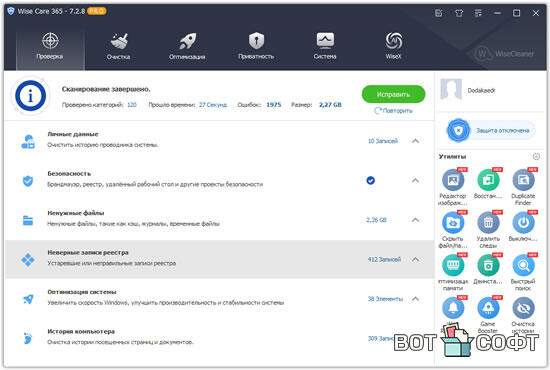Open the Проверка (Checkup) tab
The image size is (550, 370).
pos(50,46)
